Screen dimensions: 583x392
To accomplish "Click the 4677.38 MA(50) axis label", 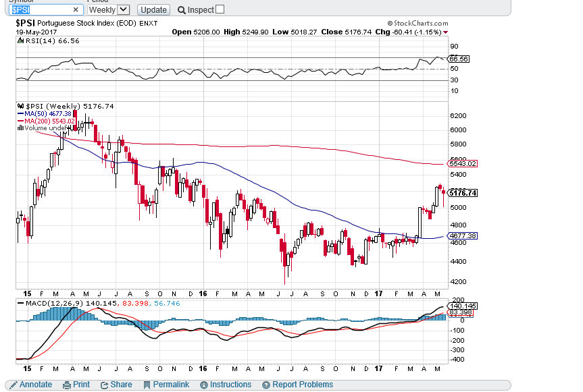I will pyautogui.click(x=463, y=235).
